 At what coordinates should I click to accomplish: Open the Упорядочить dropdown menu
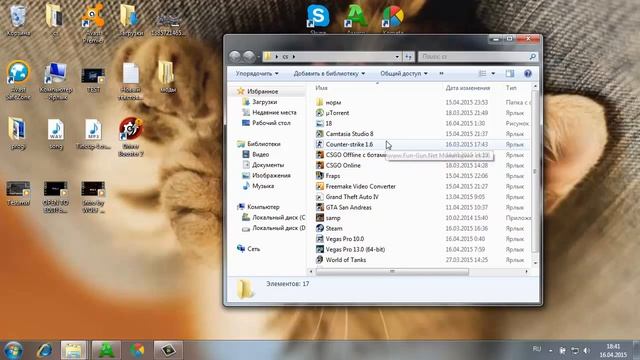click(257, 73)
